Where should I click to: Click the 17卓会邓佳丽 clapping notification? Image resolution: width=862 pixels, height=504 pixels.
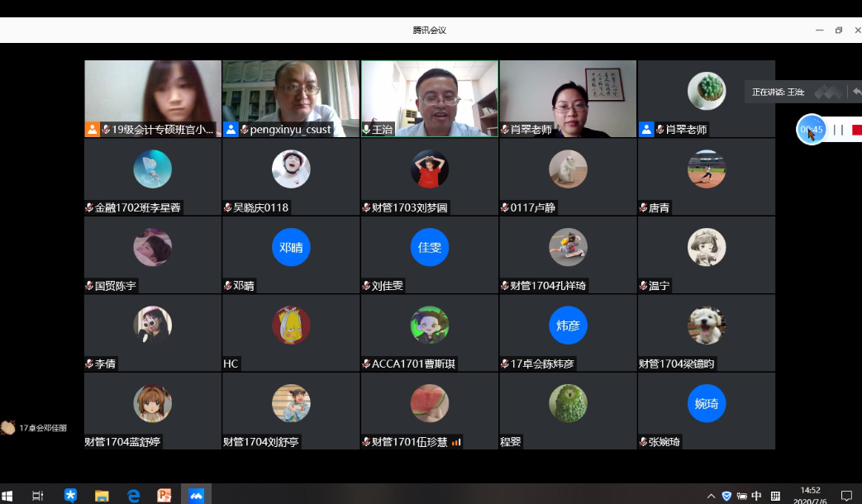35,427
